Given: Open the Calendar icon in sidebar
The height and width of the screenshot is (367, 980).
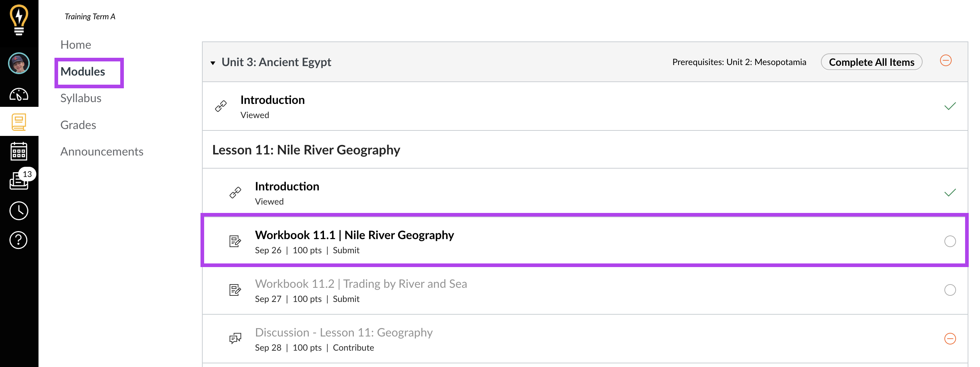Looking at the screenshot, I should coord(19,152).
